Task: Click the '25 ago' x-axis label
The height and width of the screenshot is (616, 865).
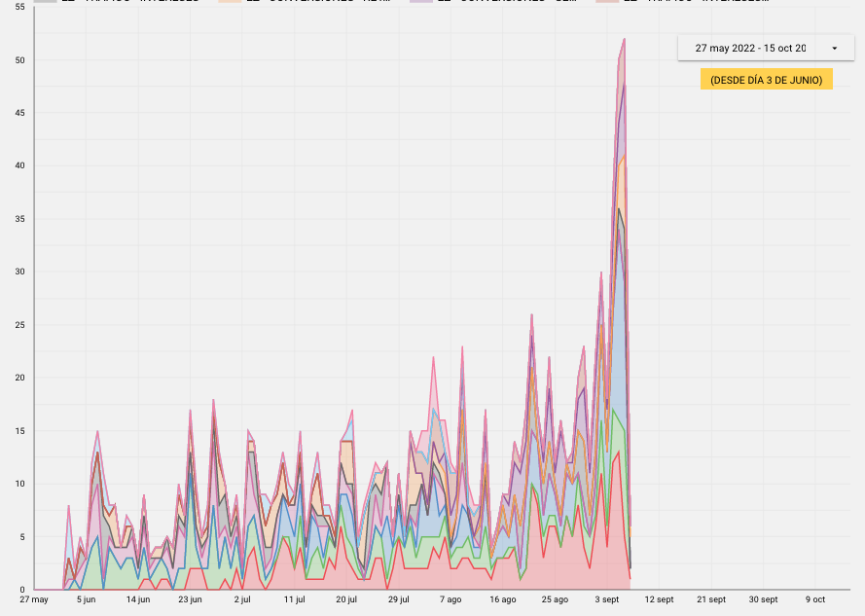Action: [555, 599]
